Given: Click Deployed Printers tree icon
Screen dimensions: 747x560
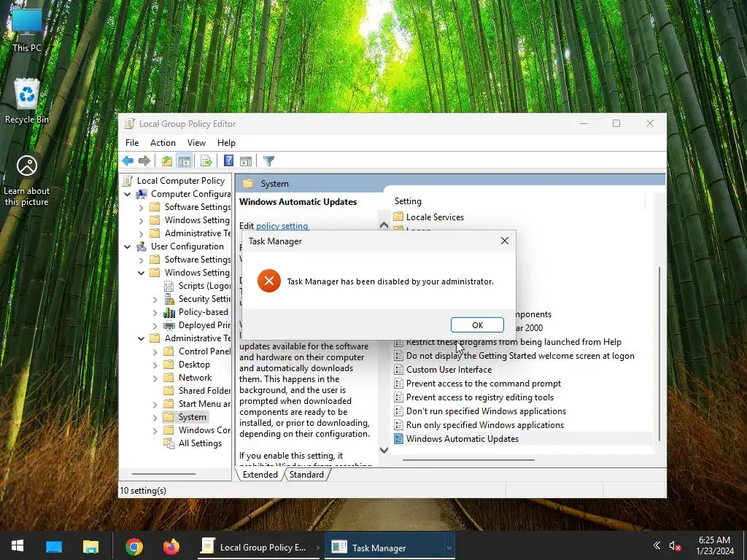Looking at the screenshot, I should click(169, 325).
